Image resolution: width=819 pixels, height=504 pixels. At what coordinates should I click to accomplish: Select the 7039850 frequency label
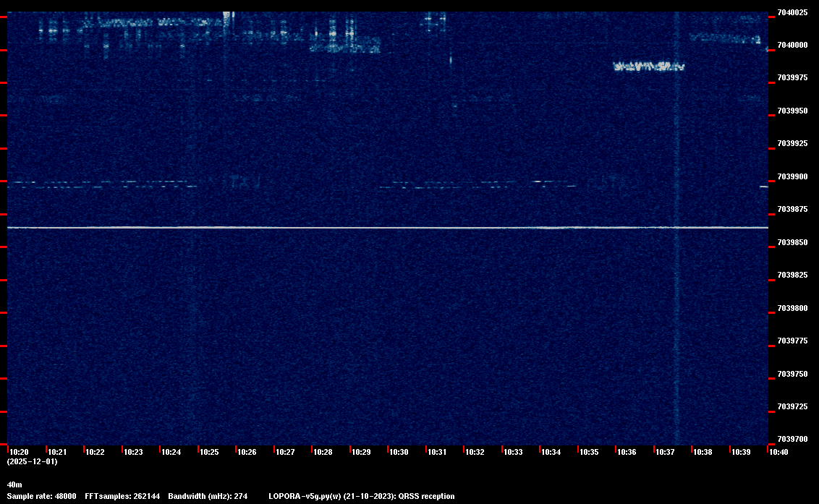click(x=792, y=242)
